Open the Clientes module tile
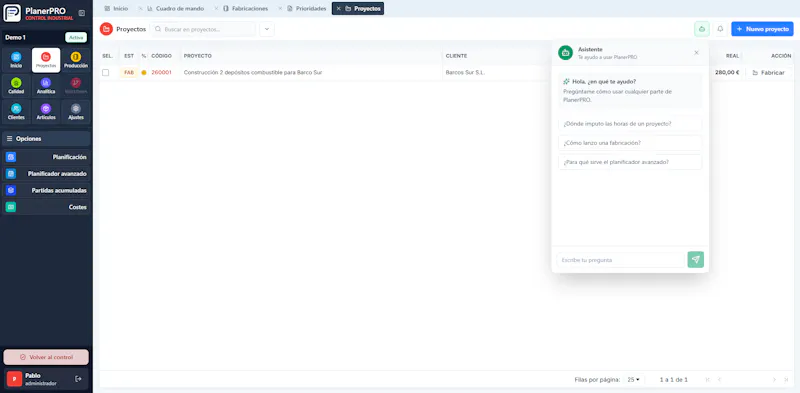Viewport: 800px width, 393px height. click(x=16, y=112)
